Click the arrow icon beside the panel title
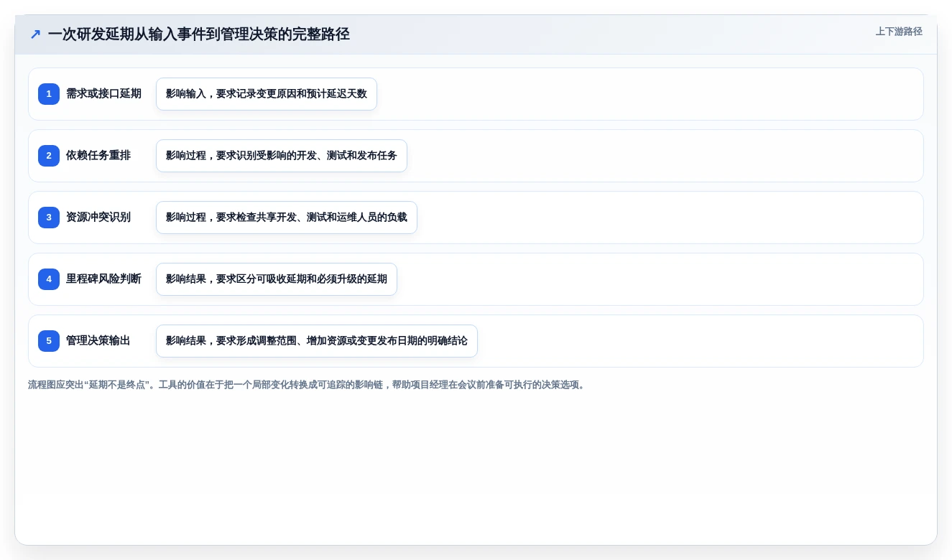 35,34
